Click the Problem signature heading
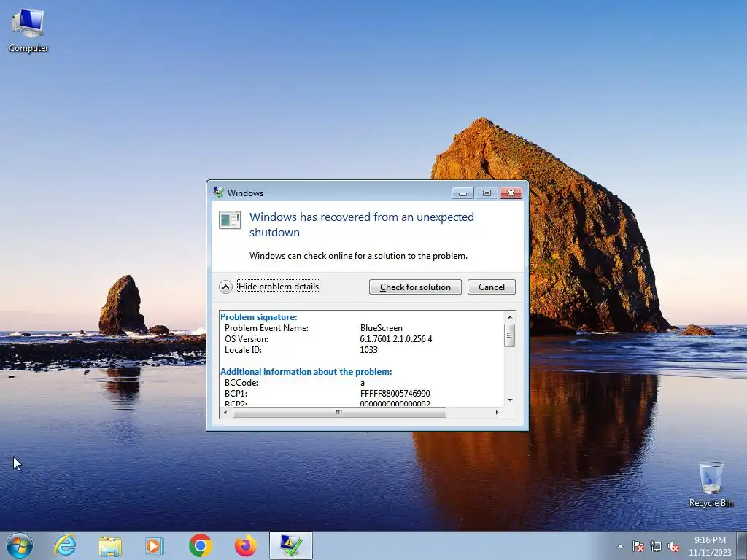The height and width of the screenshot is (560, 747). tap(259, 316)
